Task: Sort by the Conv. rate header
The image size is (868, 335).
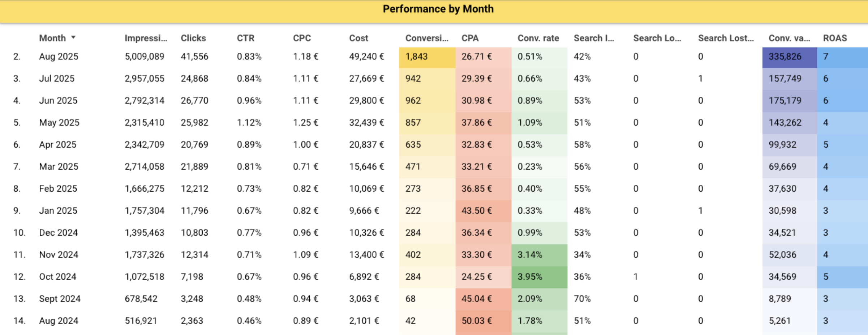Action: 538,38
